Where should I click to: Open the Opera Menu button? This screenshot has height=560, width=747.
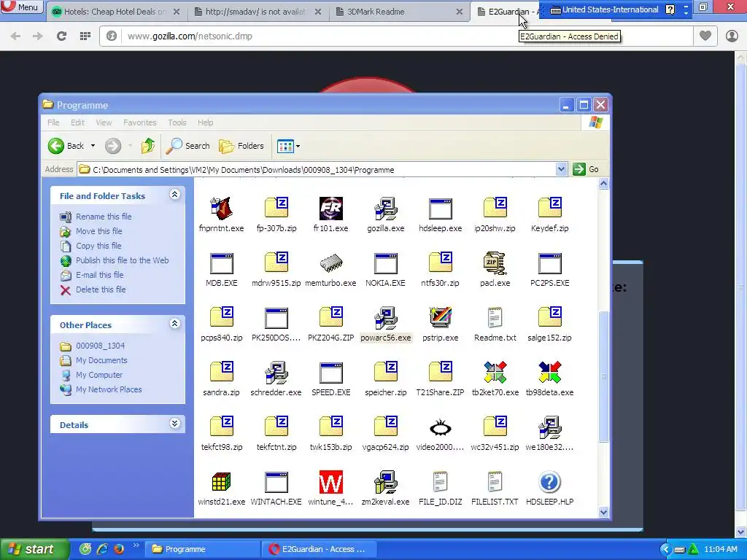click(21, 7)
